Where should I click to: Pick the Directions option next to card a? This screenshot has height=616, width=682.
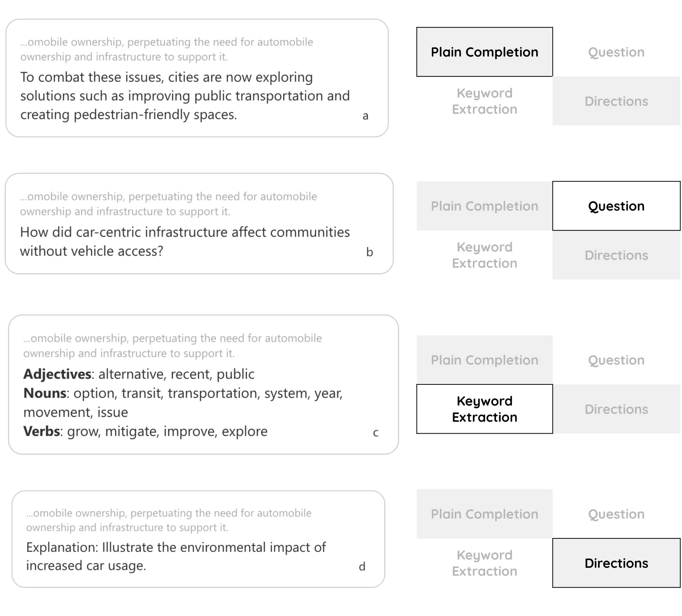(616, 101)
